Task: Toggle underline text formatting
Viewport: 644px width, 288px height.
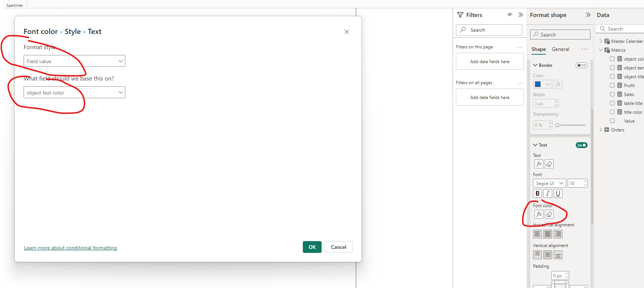Action: pyautogui.click(x=558, y=193)
